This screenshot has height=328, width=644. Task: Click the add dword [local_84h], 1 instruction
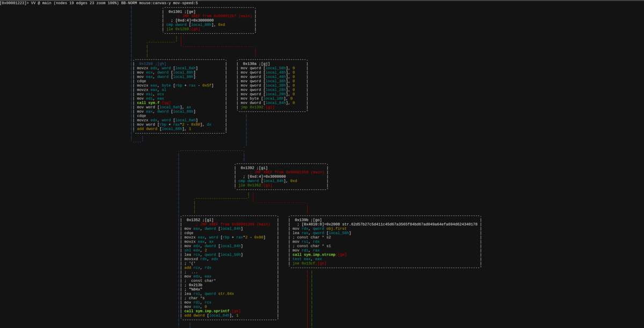click(211, 315)
